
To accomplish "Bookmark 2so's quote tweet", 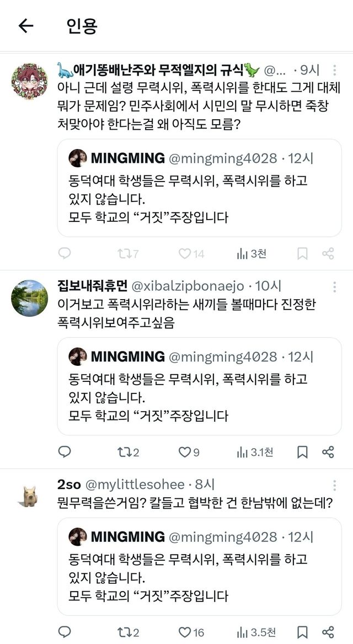I will pos(302,632).
